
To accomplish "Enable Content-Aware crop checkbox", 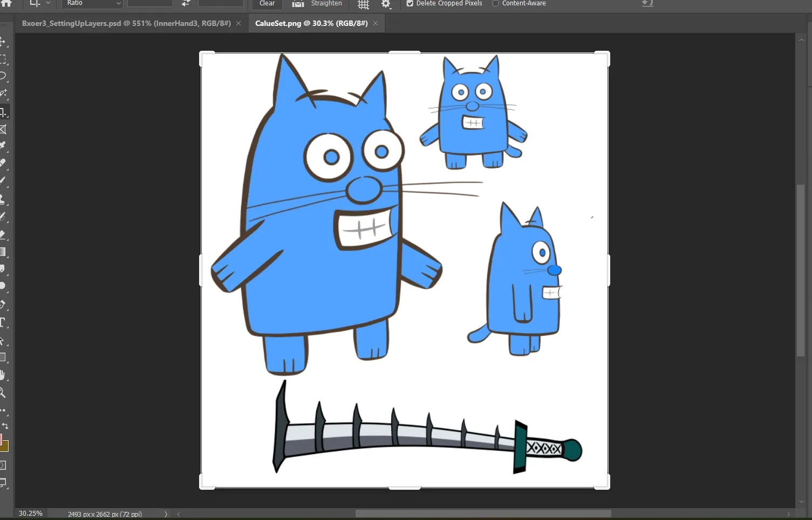I will click(x=495, y=3).
